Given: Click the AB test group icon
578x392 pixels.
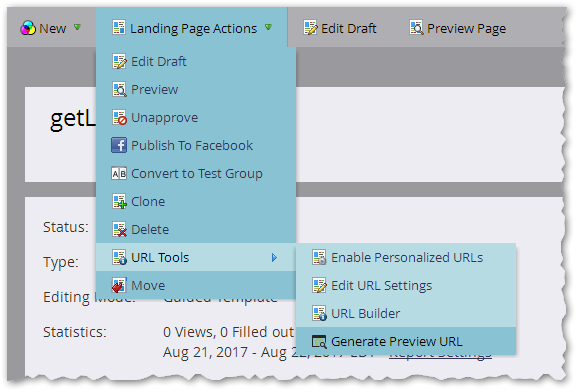Looking at the screenshot, I should pos(119,173).
